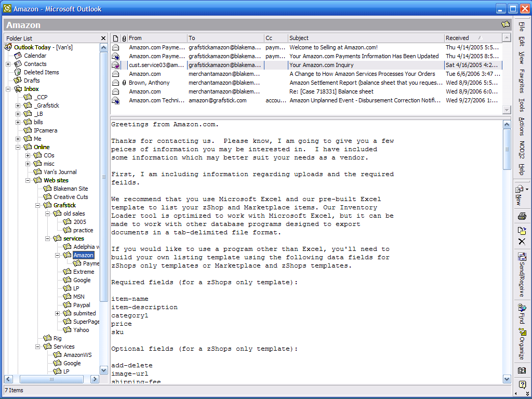Click the Delete (X) toolbar icon

click(x=522, y=242)
